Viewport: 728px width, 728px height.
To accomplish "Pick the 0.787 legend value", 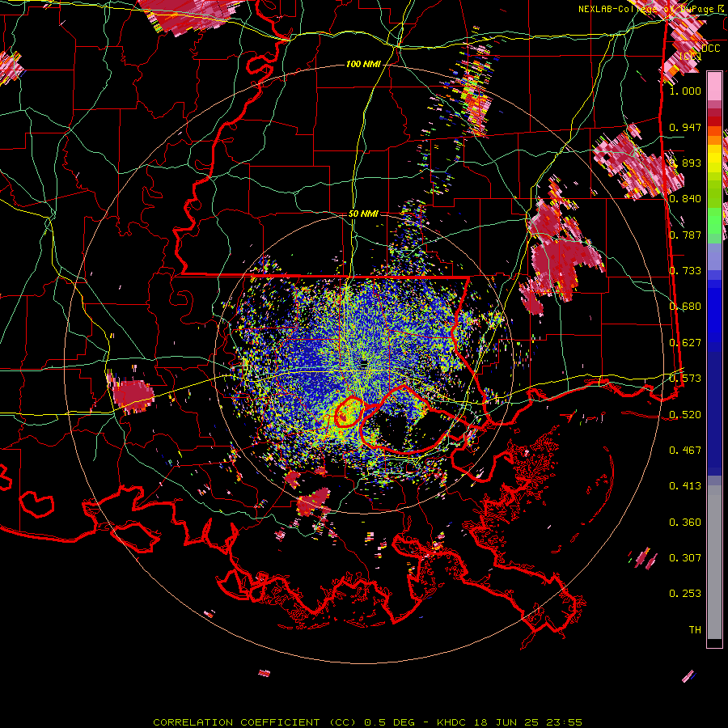I will click(685, 235).
